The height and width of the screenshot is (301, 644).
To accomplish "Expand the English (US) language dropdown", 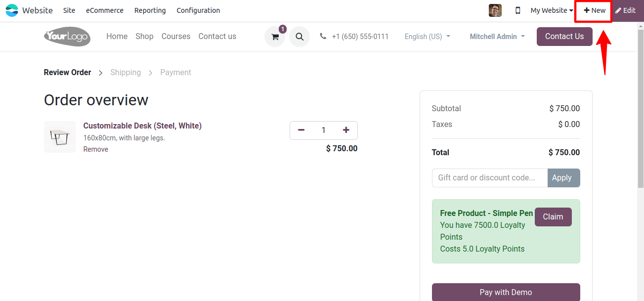I will pyautogui.click(x=428, y=37).
